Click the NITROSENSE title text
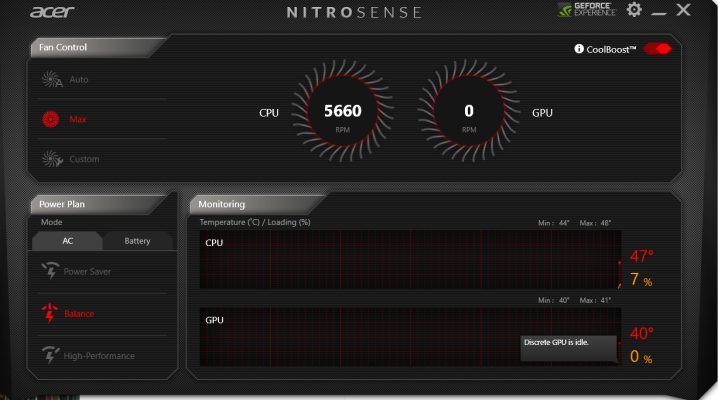718x400 pixels. (354, 12)
